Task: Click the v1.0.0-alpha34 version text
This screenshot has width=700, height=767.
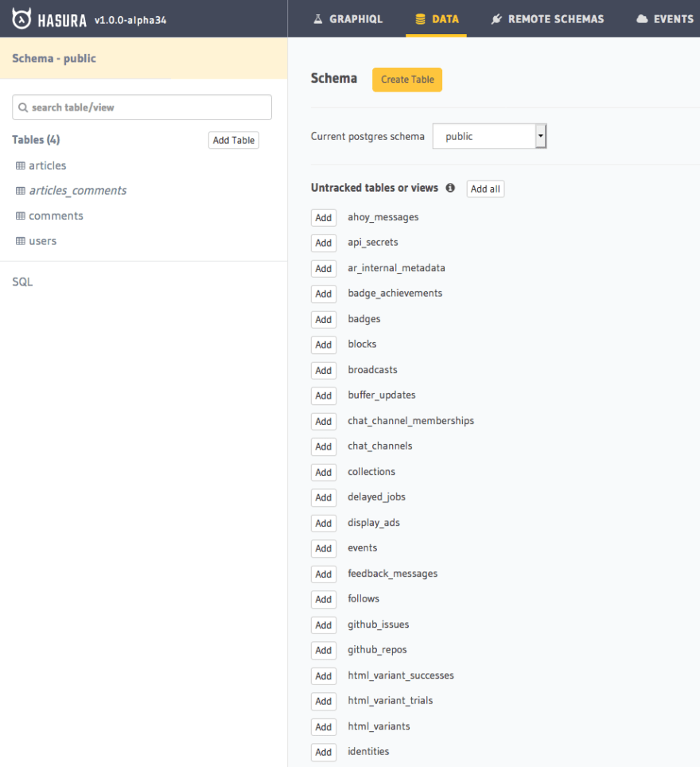Action: click(130, 20)
